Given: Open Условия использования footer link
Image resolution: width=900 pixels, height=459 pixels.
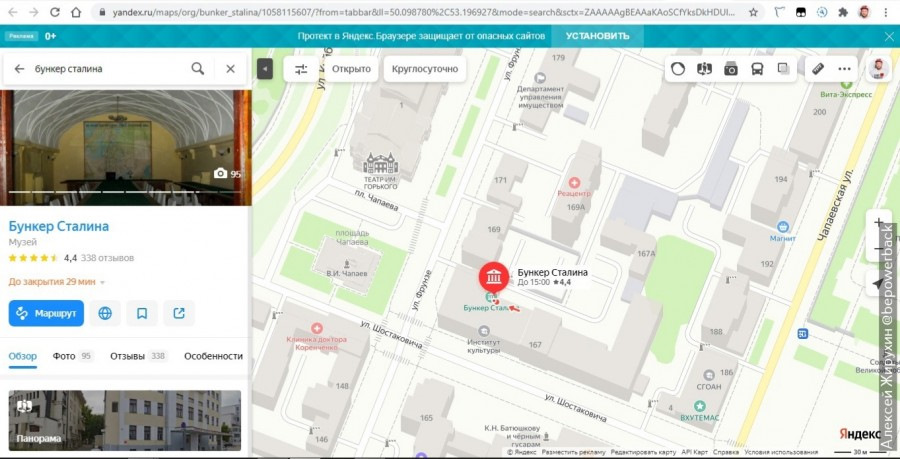Looking at the screenshot, I should [781, 452].
